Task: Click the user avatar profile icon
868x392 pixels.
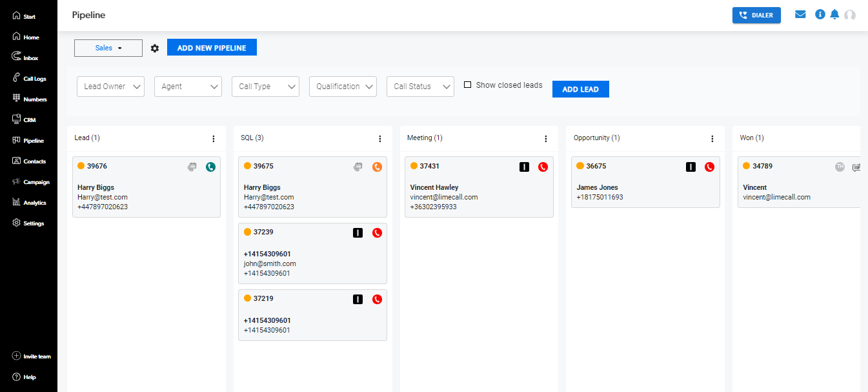Action: click(850, 15)
